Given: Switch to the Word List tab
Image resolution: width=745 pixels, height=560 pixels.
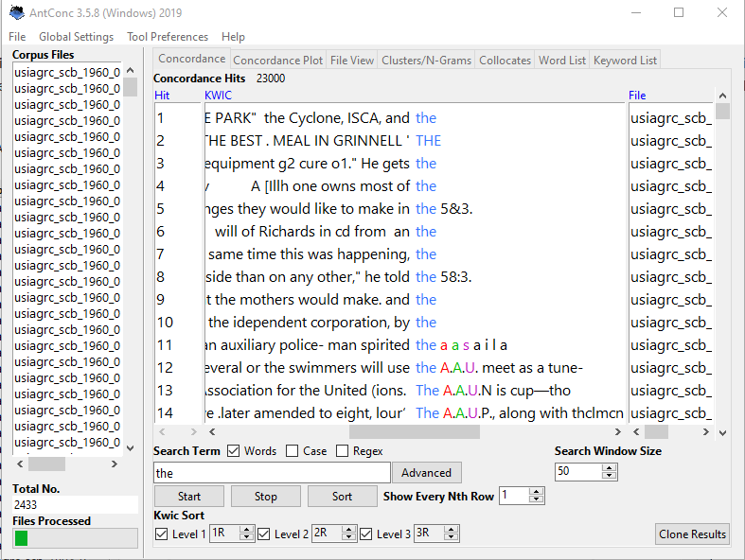Looking at the screenshot, I should [x=561, y=60].
